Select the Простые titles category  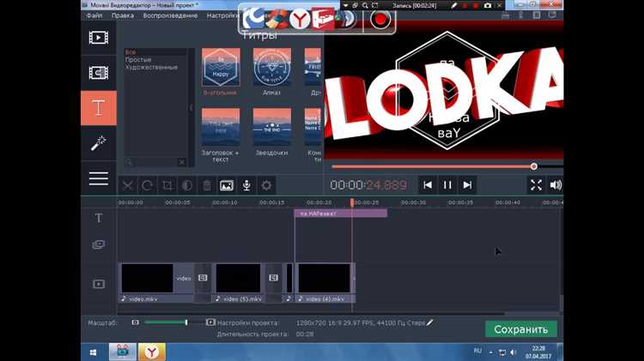click(x=138, y=59)
